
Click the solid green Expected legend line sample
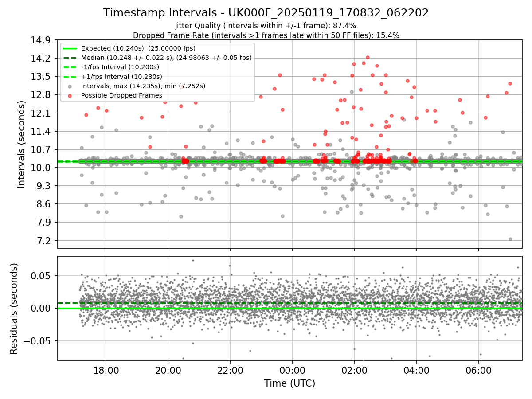[70, 48]
